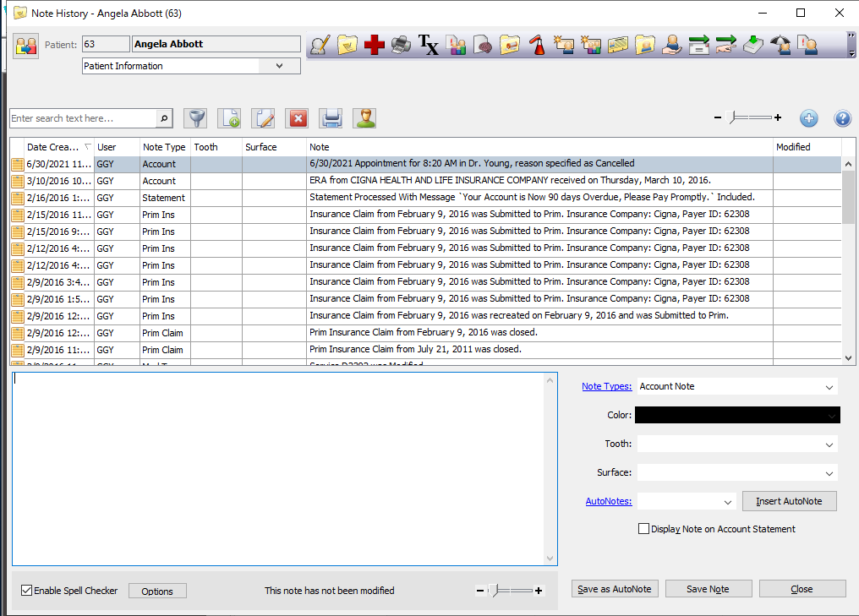Click into the note text editing area
859x616 pixels.
(278, 469)
